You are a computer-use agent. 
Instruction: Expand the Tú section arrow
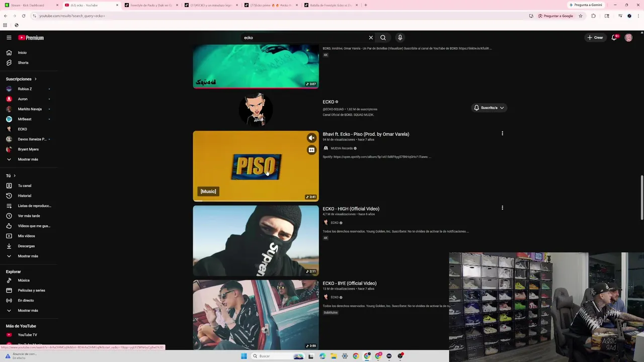15,175
